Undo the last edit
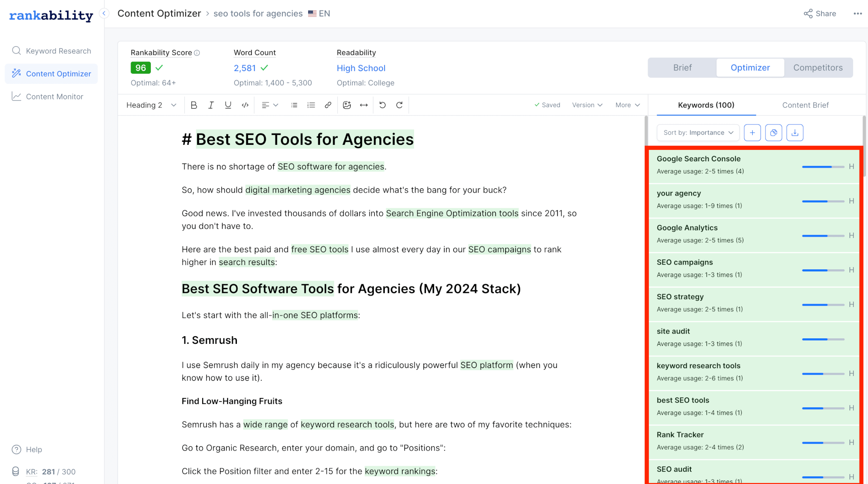 382,105
